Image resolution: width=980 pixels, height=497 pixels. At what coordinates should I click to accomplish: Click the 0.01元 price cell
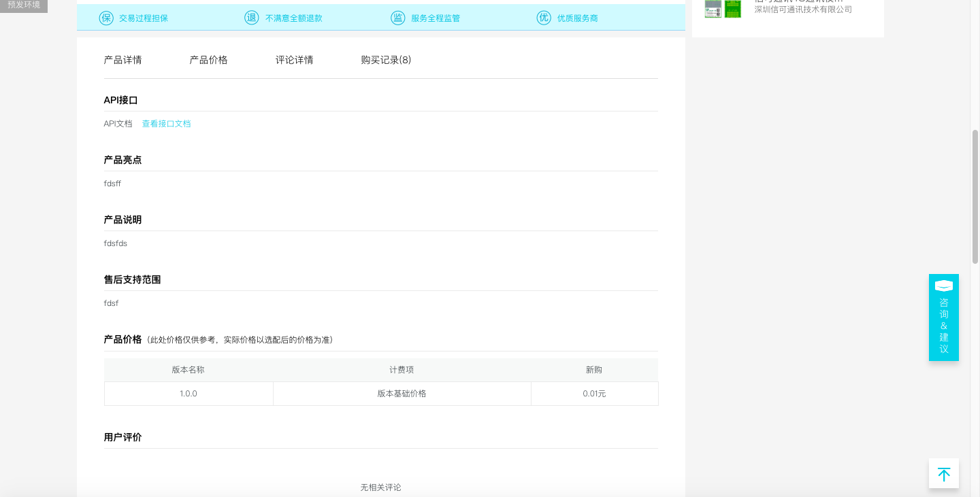[x=595, y=394]
